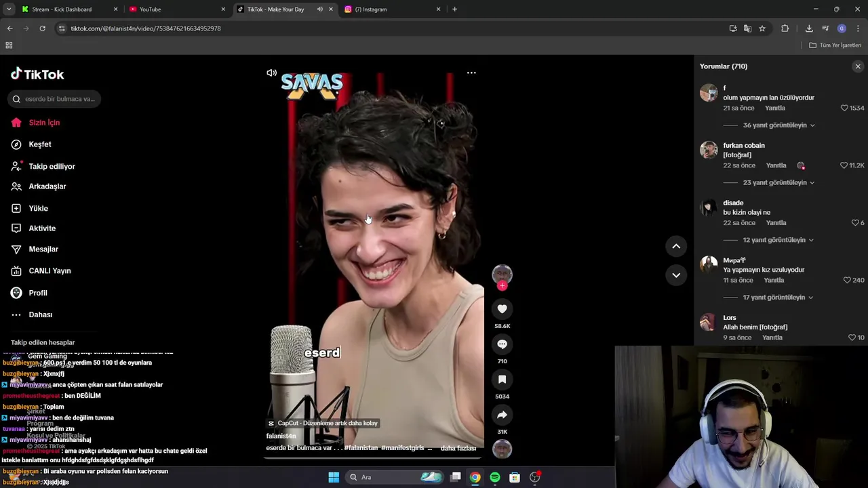Follow creator via red plus badge
The height and width of the screenshot is (488, 868).
(502, 285)
